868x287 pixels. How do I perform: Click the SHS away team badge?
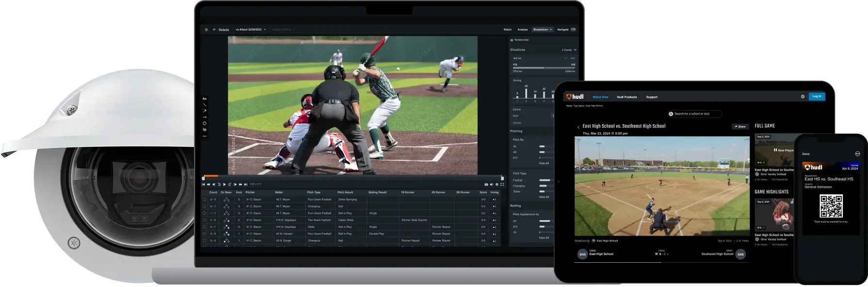[740, 254]
